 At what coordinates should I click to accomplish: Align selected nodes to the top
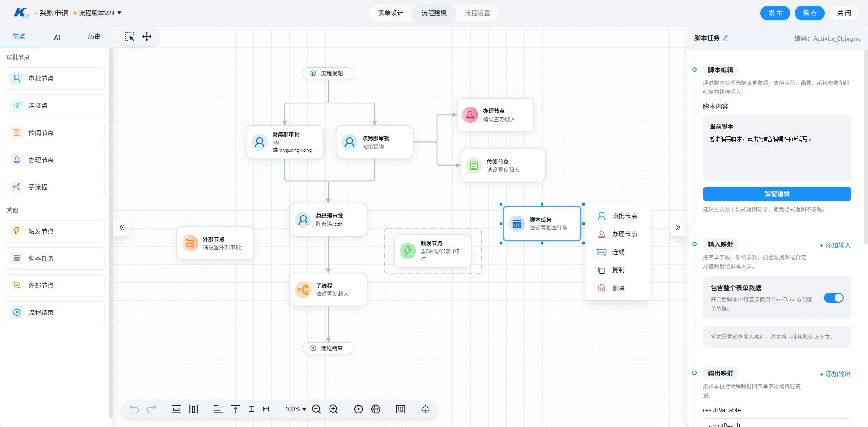[236, 409]
